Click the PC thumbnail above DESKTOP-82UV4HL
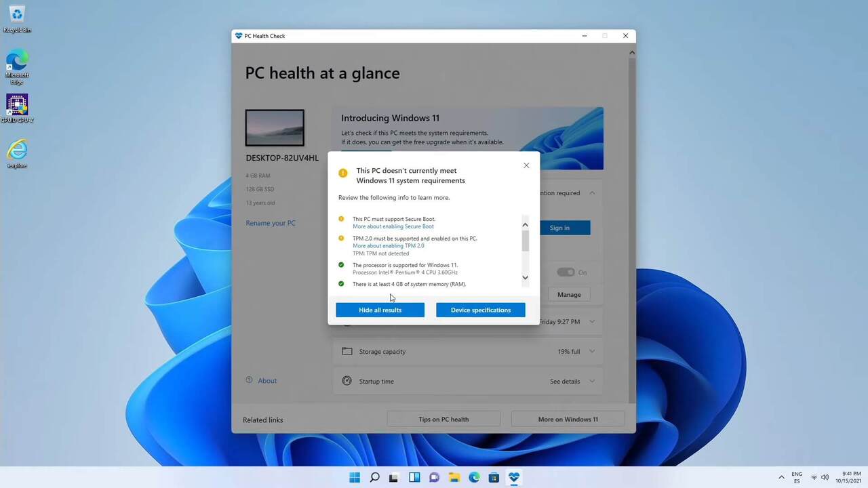The width and height of the screenshot is (868, 488). point(275,128)
